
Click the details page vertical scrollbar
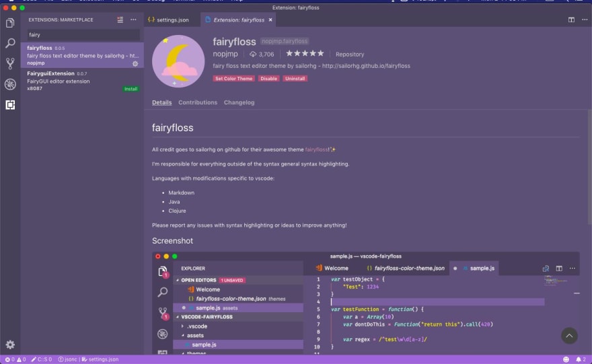point(589,168)
